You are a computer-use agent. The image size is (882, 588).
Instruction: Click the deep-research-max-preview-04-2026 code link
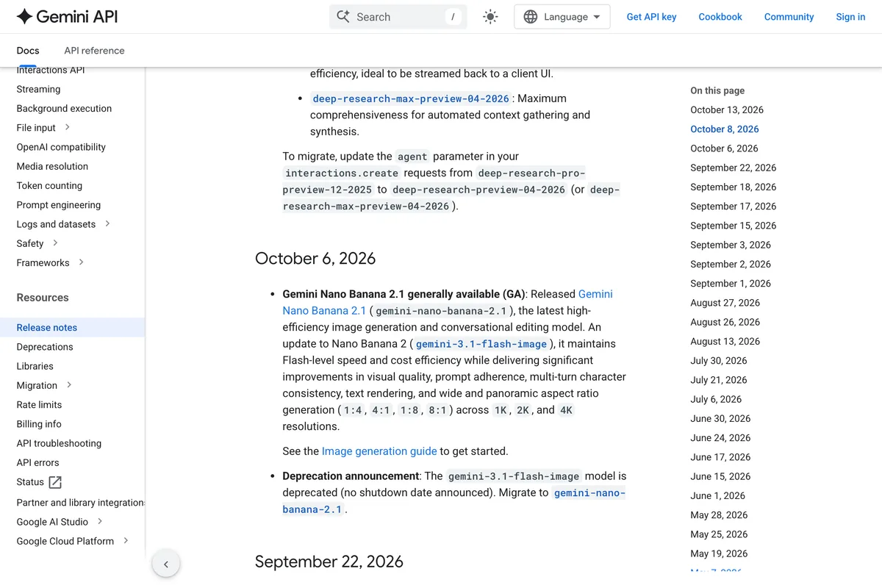pyautogui.click(x=411, y=98)
